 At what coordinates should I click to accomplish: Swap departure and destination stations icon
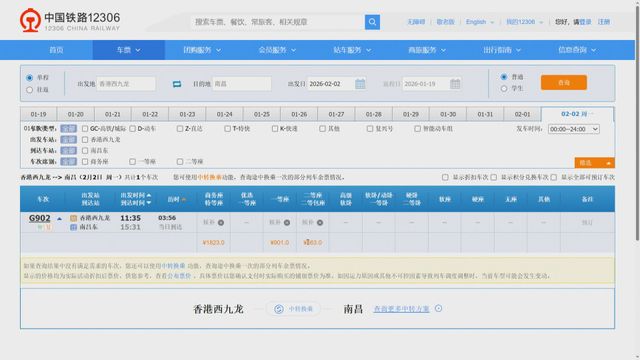click(177, 84)
